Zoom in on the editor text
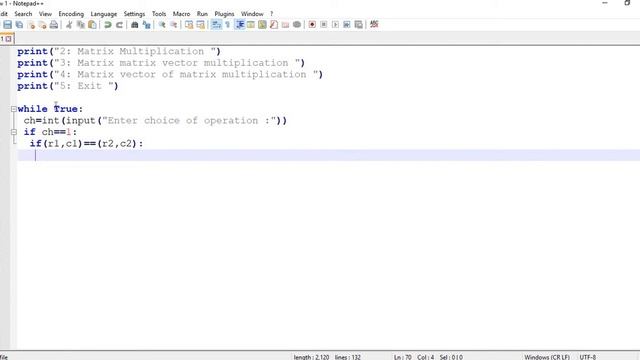The image size is (640, 360). (162, 25)
